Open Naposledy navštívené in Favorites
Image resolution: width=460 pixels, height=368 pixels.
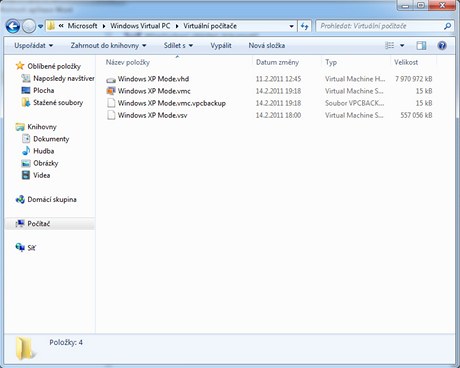pos(64,78)
